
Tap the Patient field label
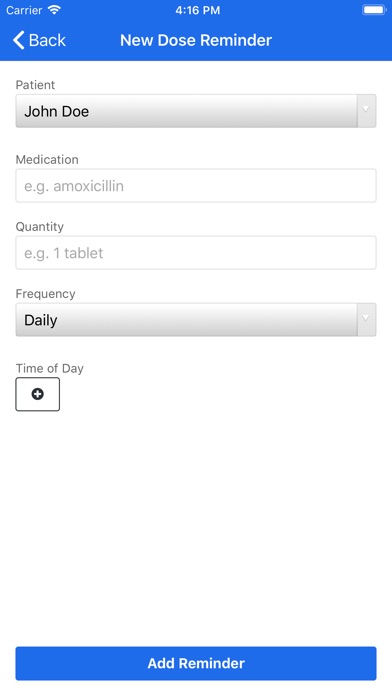(35, 85)
